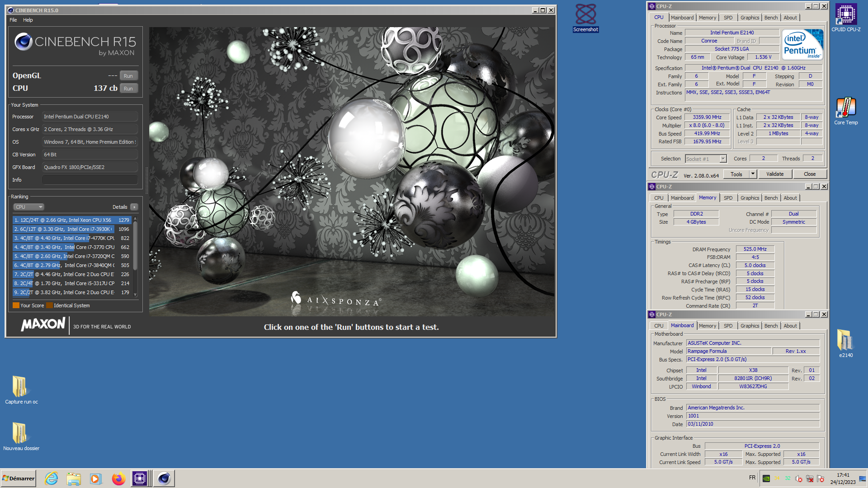The width and height of the screenshot is (868, 488).
Task: Open Firefox from the taskbar
Action: click(x=118, y=478)
